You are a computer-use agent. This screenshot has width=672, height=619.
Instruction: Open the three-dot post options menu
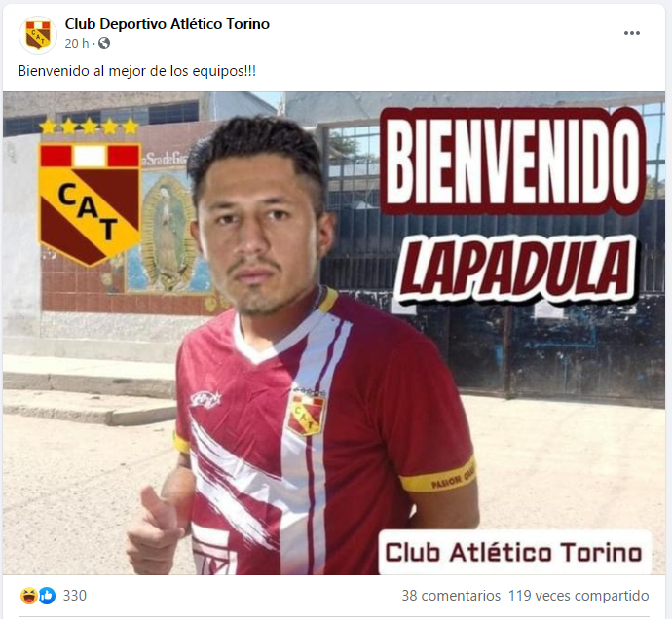click(632, 33)
